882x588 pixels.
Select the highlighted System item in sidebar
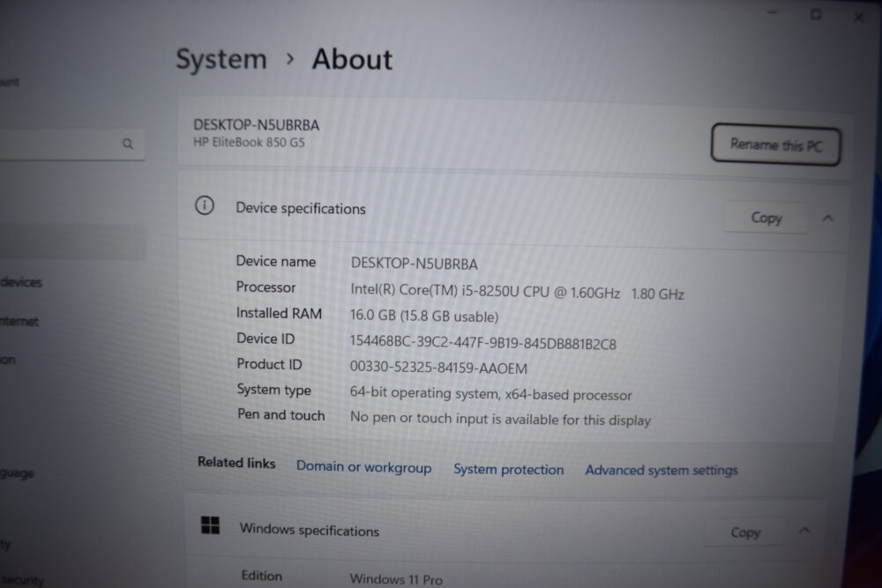click(x=73, y=242)
